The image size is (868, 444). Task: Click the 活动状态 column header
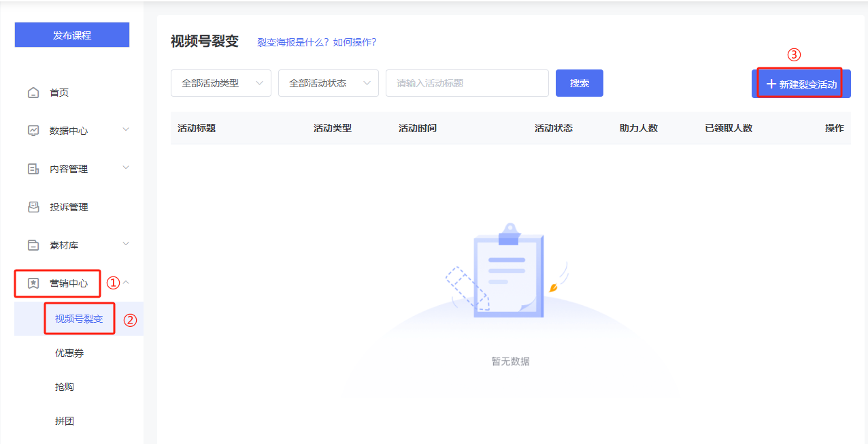tap(554, 128)
